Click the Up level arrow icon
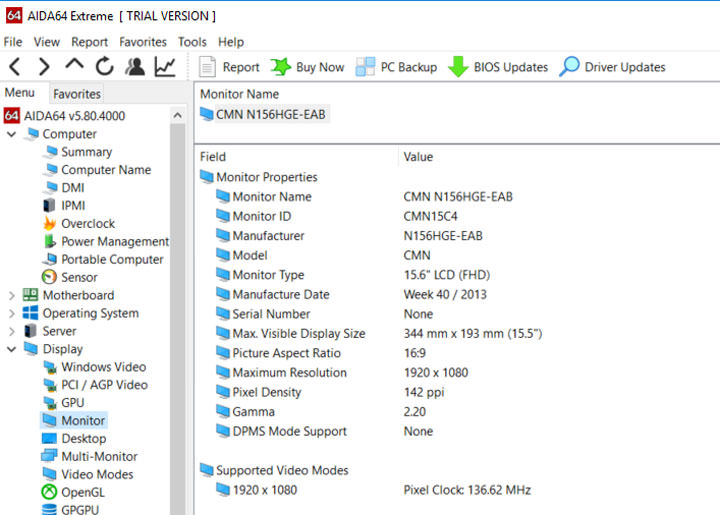 click(x=74, y=67)
